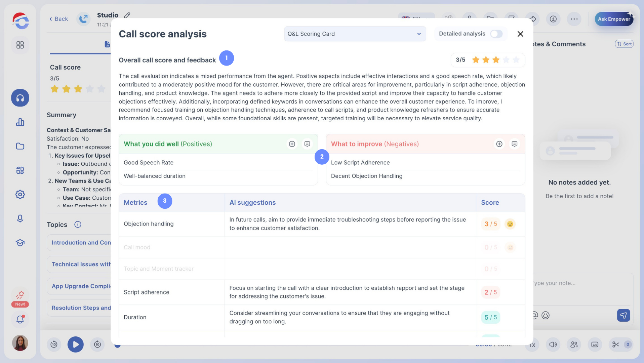Image resolution: width=644 pixels, height=363 pixels.
Task: Open the bar chart analytics sidebar icon
Action: coord(20,122)
